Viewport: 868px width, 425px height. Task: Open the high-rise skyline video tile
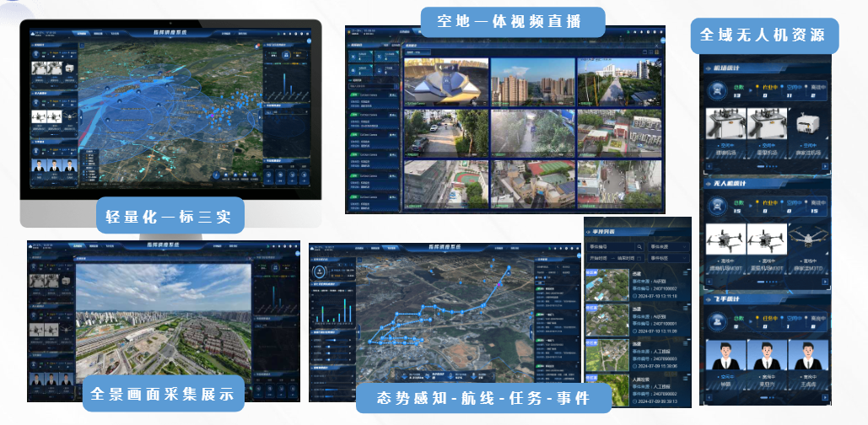click(x=532, y=82)
